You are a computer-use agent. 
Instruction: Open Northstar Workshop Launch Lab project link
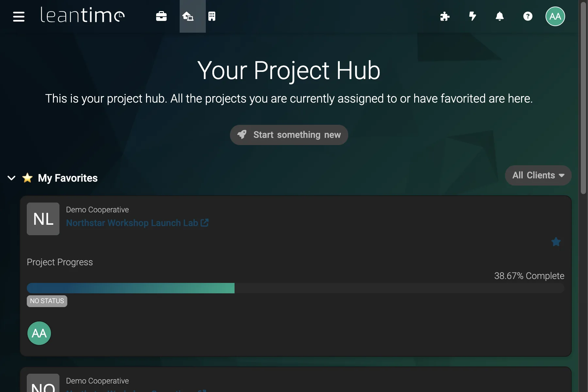coord(137,223)
